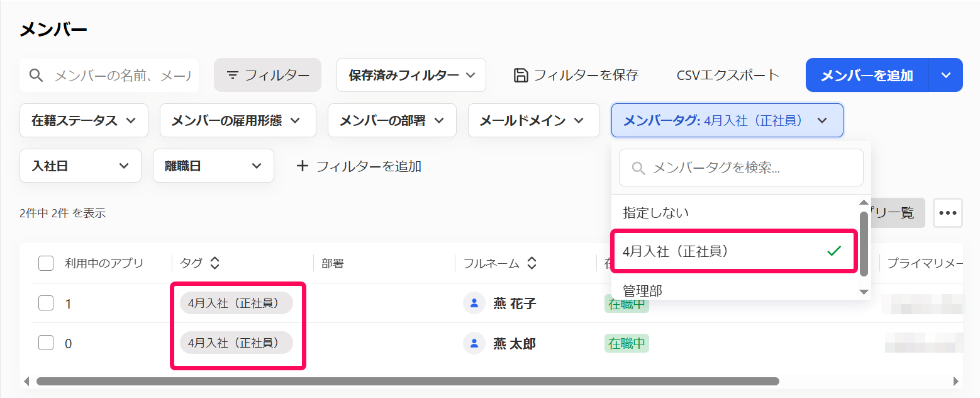Click the dropdown list scroll-down arrow
Screen dimensions: 980x398
864,292
